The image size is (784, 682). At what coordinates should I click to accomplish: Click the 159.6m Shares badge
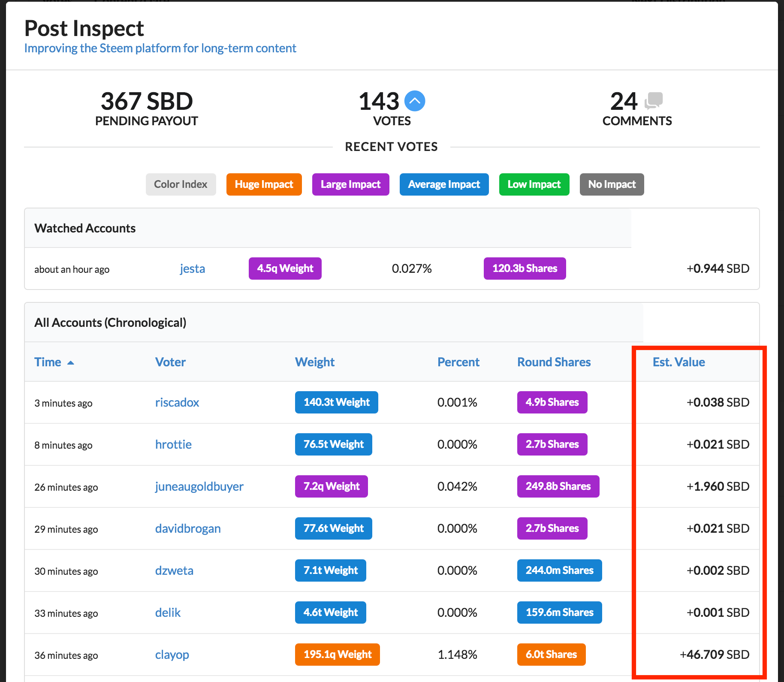pyautogui.click(x=559, y=613)
